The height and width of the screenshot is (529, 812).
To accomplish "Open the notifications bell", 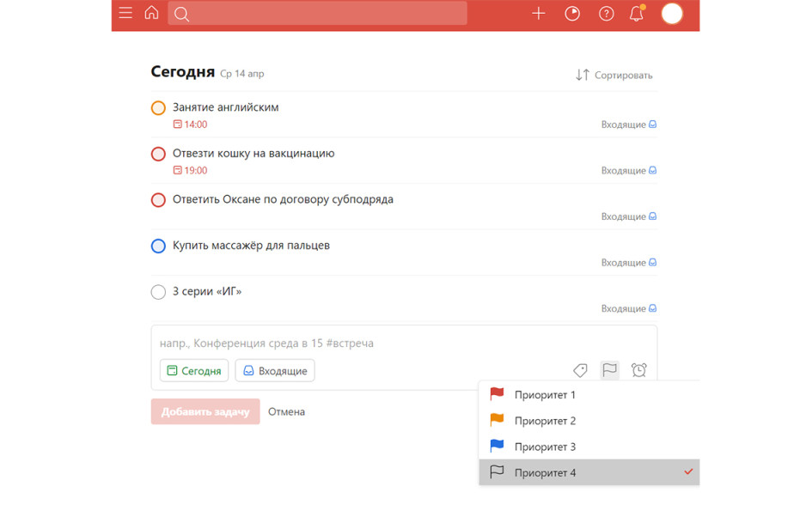I will click(x=637, y=14).
